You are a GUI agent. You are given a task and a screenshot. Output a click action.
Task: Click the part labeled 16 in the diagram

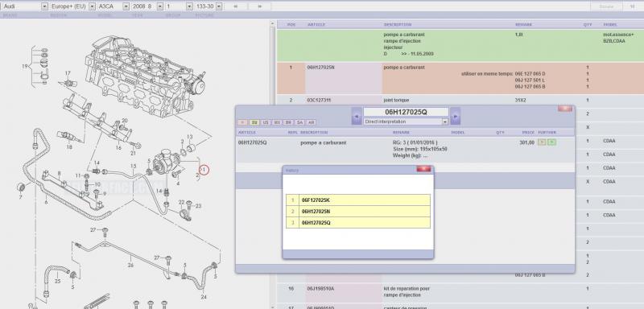pyautogui.click(x=118, y=148)
